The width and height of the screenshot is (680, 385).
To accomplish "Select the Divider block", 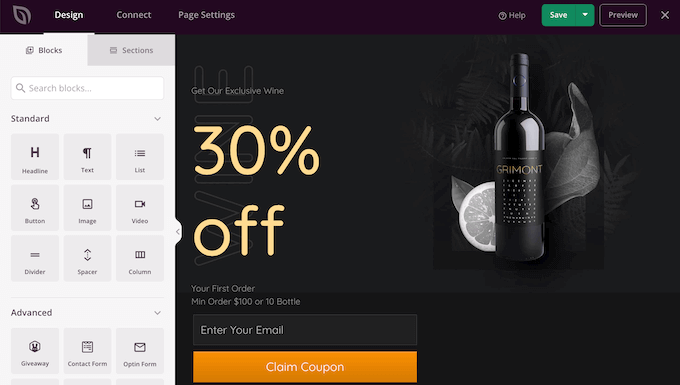I will 35,258.
